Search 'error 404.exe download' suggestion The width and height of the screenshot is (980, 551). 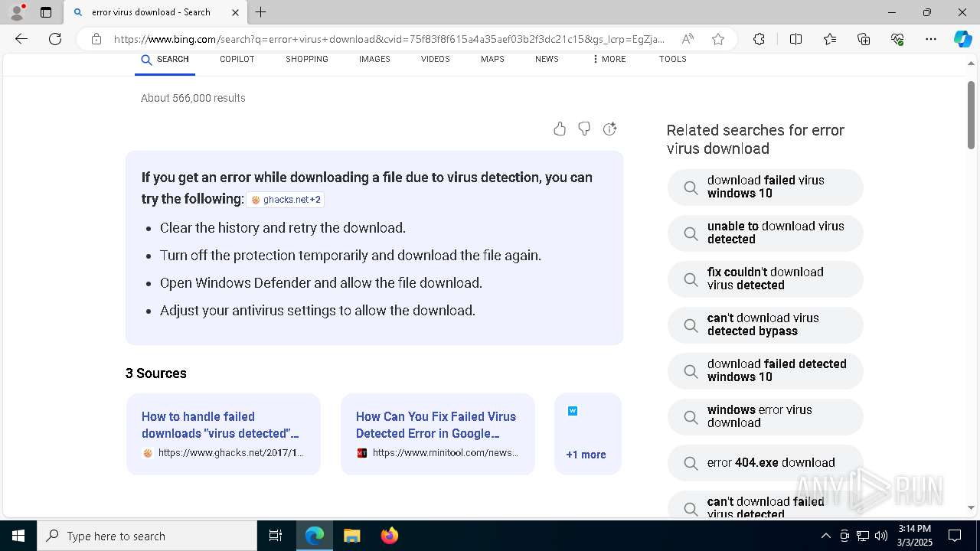click(766, 463)
